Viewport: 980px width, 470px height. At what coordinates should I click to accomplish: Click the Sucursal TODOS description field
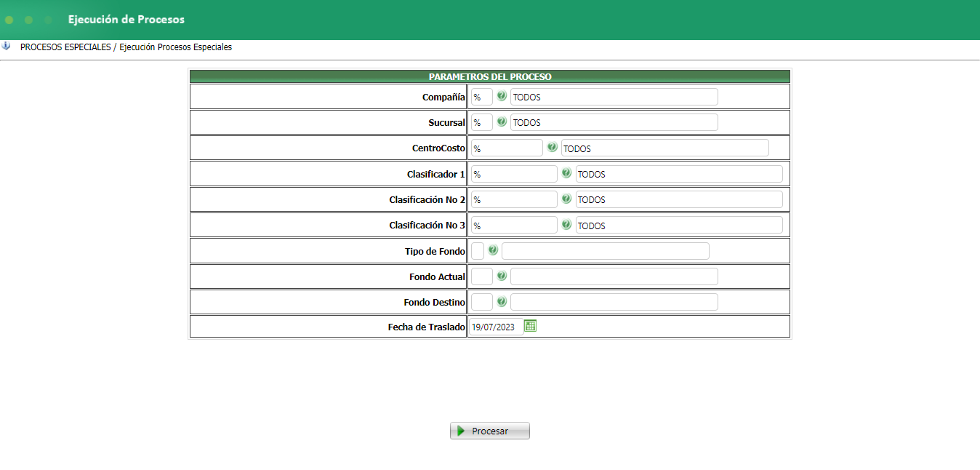[614, 122]
